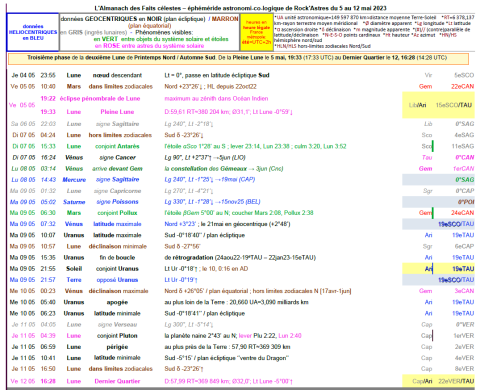Select 'fin de boucle' event

(117, 258)
